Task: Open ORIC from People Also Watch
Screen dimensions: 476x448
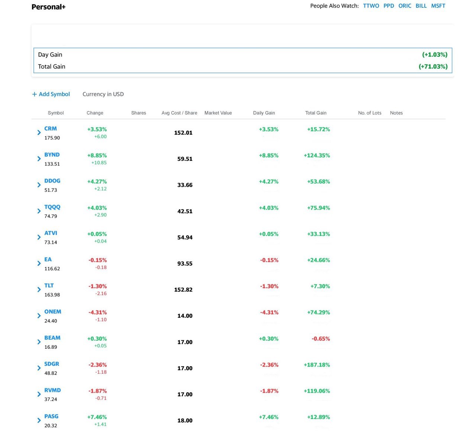Action: pyautogui.click(x=405, y=6)
